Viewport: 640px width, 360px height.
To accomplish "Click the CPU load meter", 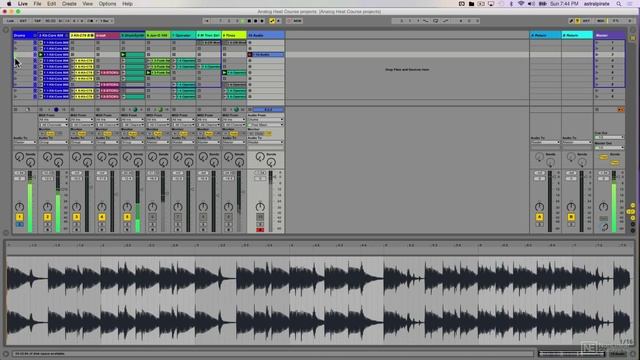I will tap(615, 21).
